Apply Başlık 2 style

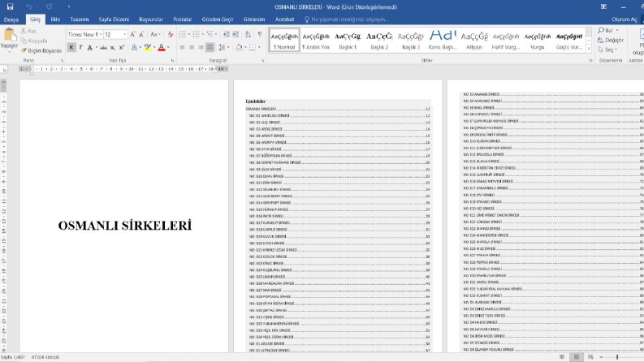tap(379, 41)
